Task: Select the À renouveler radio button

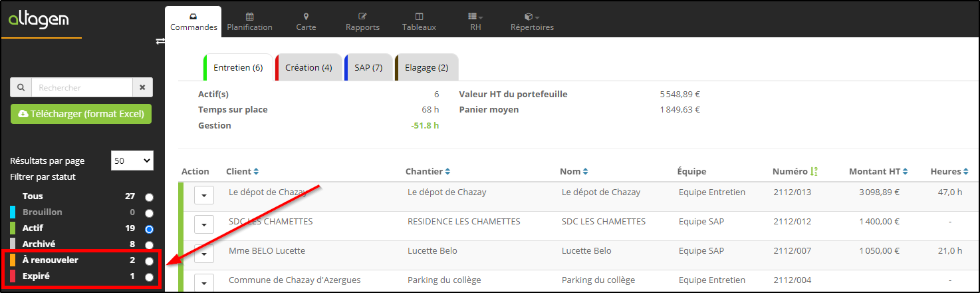Action: pyautogui.click(x=149, y=261)
